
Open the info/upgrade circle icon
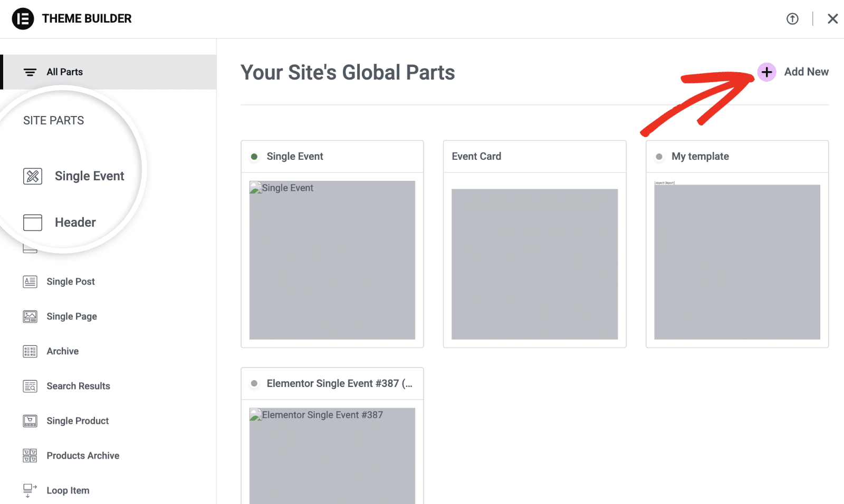(x=792, y=19)
